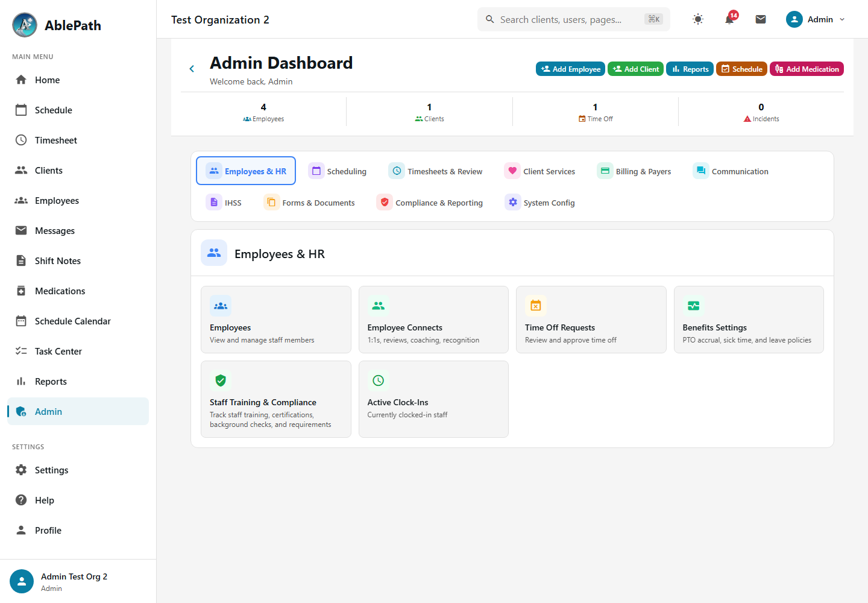Image resolution: width=868 pixels, height=603 pixels.
Task: Open Staff Training & Compliance shield icon
Action: (221, 380)
